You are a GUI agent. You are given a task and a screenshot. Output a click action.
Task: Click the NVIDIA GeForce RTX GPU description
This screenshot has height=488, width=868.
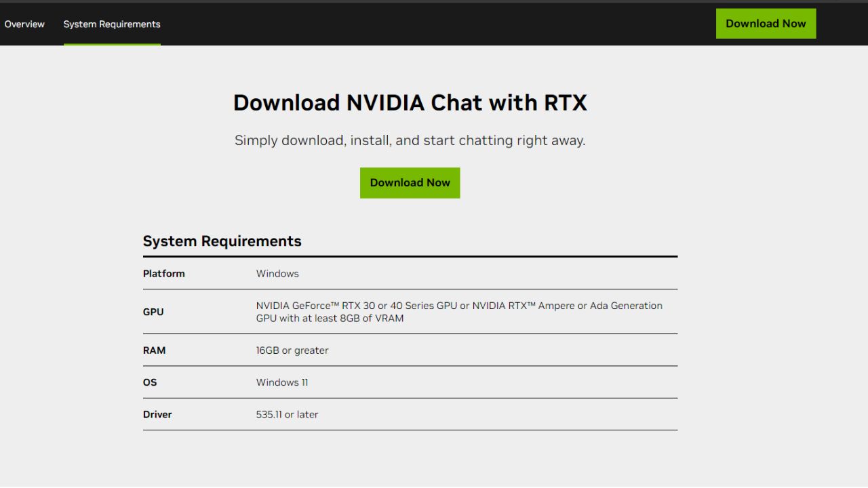[x=459, y=312]
